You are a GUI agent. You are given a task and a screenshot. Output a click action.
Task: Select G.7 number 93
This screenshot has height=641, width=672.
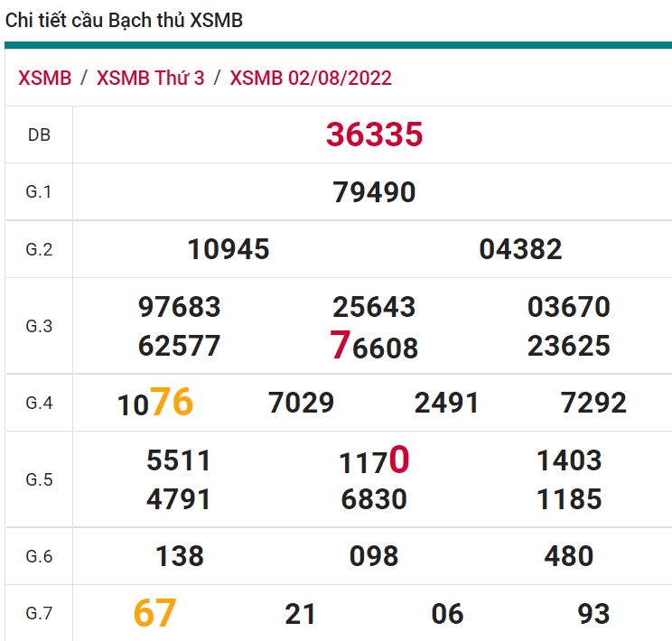(593, 614)
